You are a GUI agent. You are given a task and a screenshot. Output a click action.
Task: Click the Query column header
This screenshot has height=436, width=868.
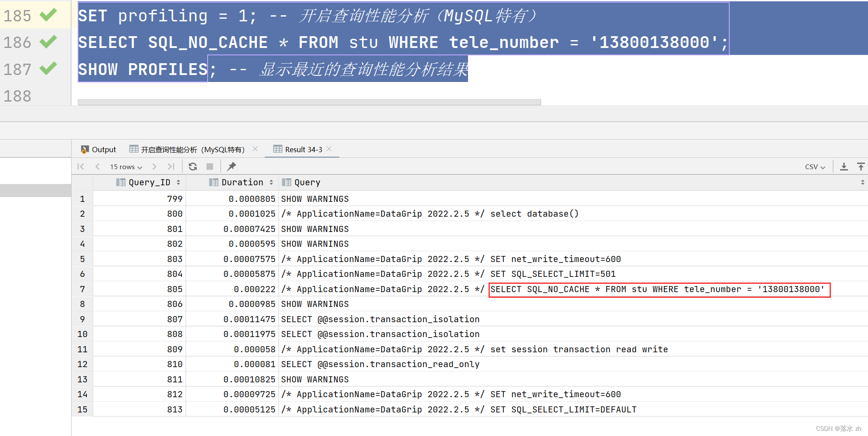[573, 182]
